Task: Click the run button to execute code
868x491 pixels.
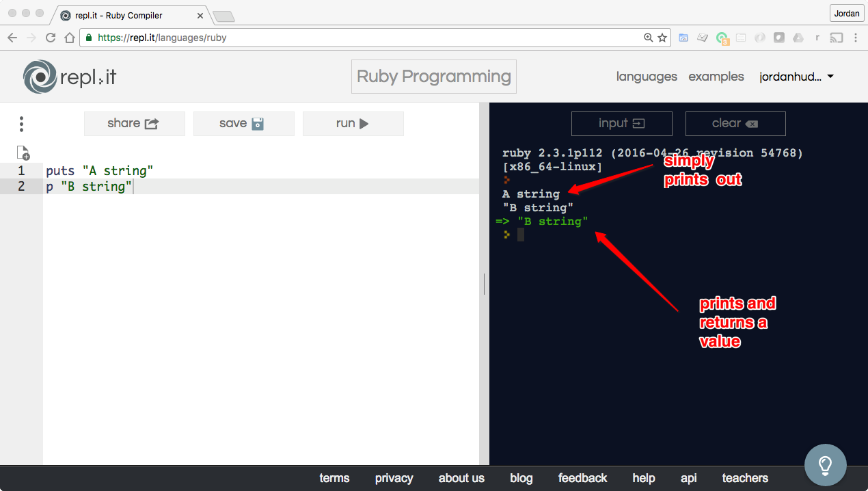Action: pos(353,124)
